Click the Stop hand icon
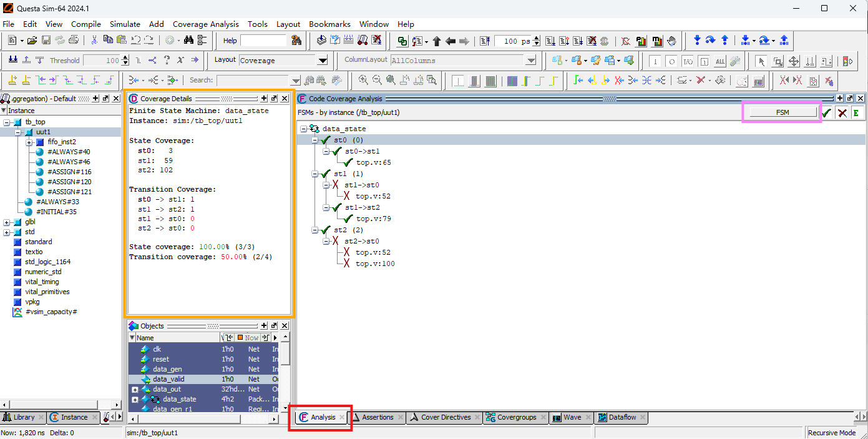 pyautogui.click(x=672, y=41)
